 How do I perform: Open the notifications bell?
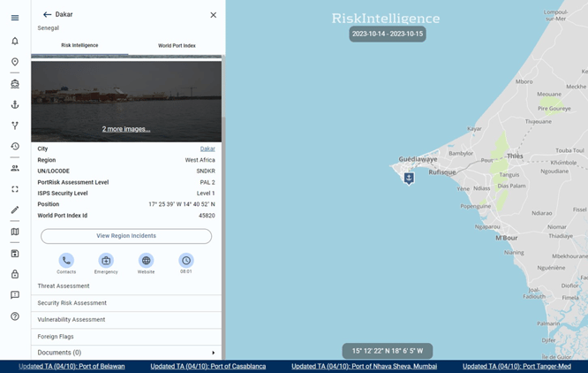tap(15, 42)
